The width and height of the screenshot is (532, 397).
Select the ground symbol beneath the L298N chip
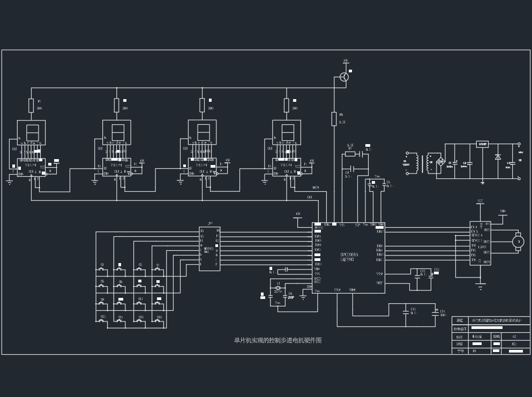(x=481, y=286)
